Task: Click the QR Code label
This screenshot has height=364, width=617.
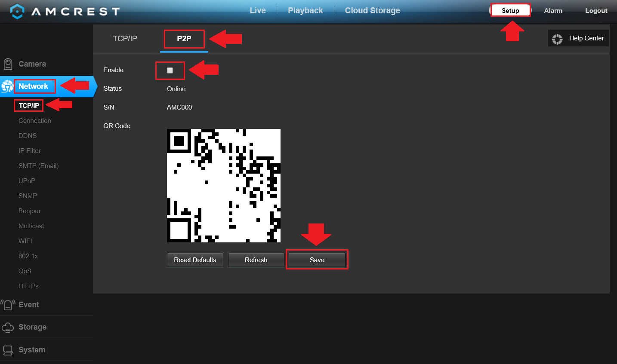Action: click(x=117, y=126)
